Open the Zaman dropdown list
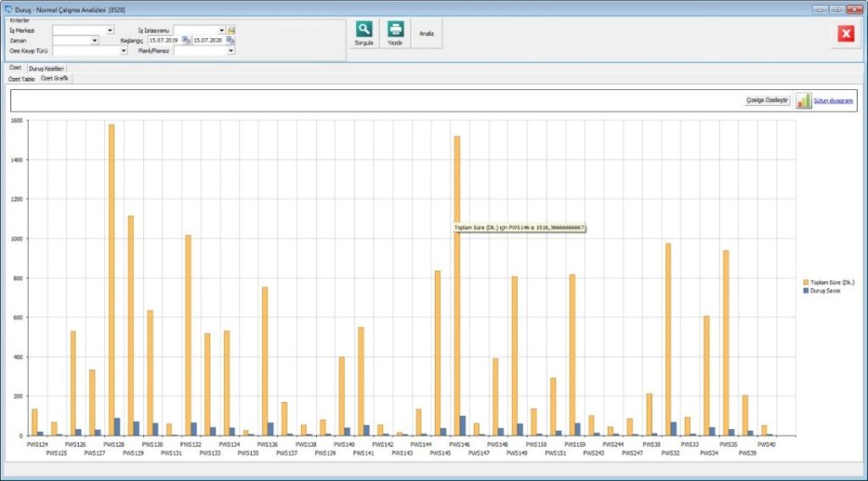 (94, 40)
